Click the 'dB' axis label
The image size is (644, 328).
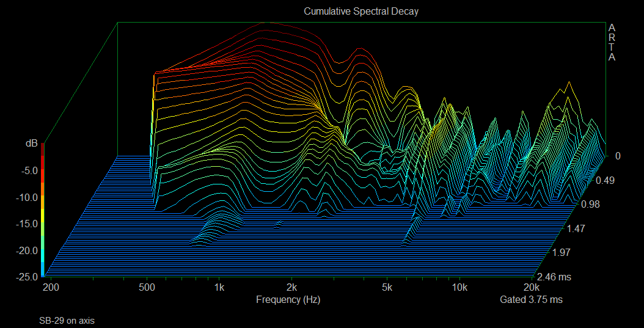point(32,144)
